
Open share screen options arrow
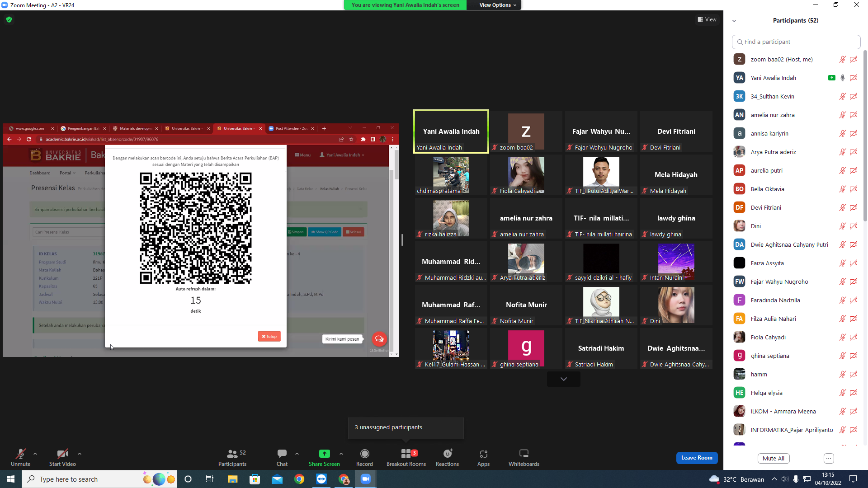click(x=341, y=454)
